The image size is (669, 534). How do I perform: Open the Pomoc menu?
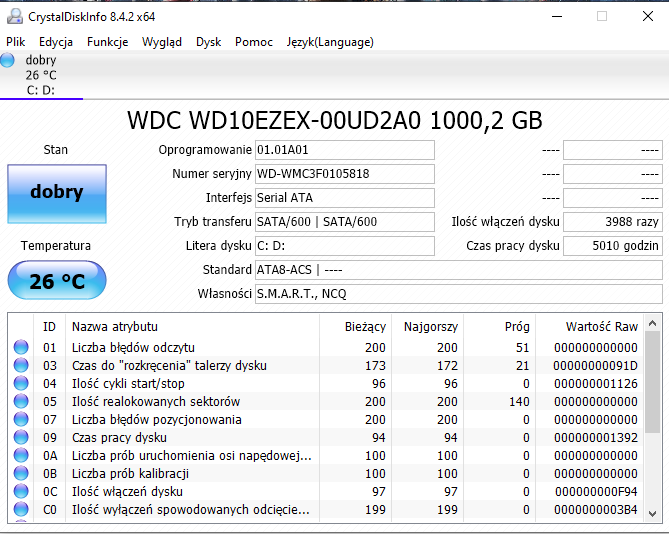[254, 42]
